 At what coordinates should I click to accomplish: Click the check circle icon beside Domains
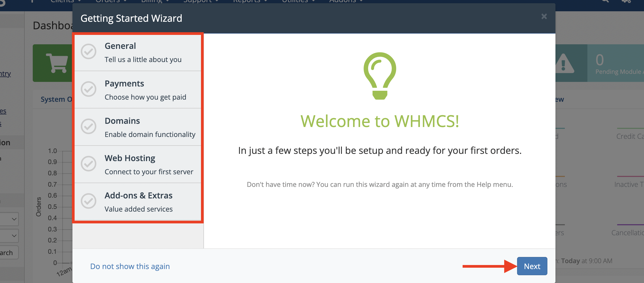pyautogui.click(x=89, y=126)
